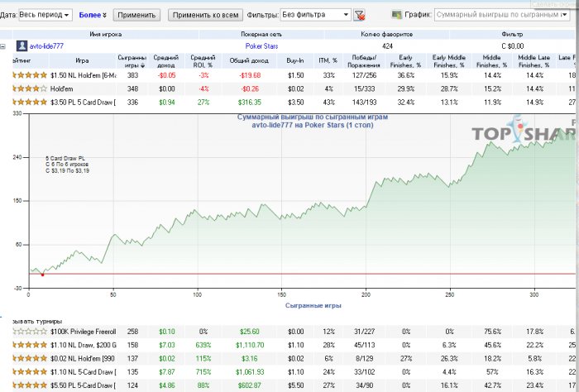The height and width of the screenshot is (392, 579).
Task: Collapse the avto-lide777 player row
Action: coord(4,47)
